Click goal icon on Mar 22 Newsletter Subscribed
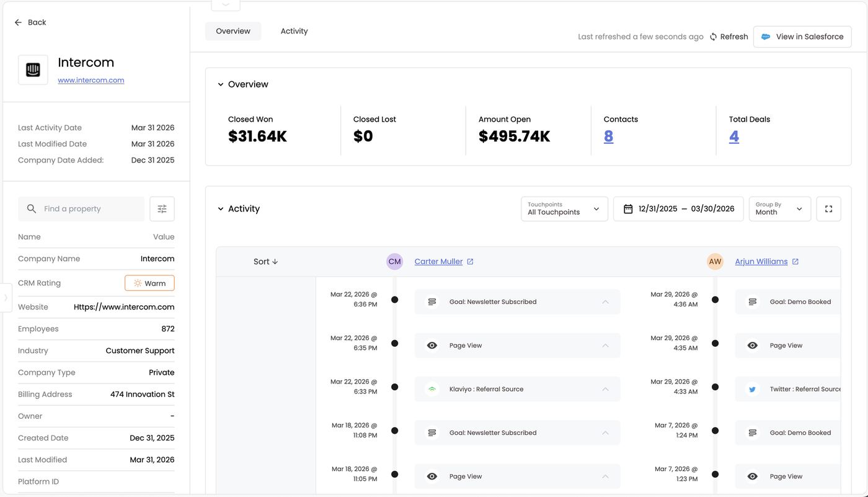This screenshot has width=868, height=497. [x=432, y=302]
